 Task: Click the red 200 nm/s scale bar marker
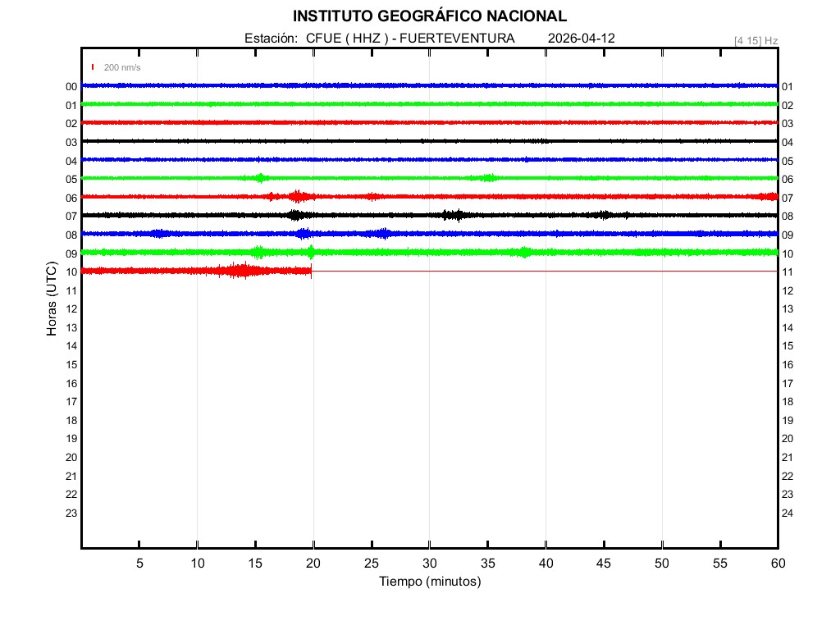point(93,67)
